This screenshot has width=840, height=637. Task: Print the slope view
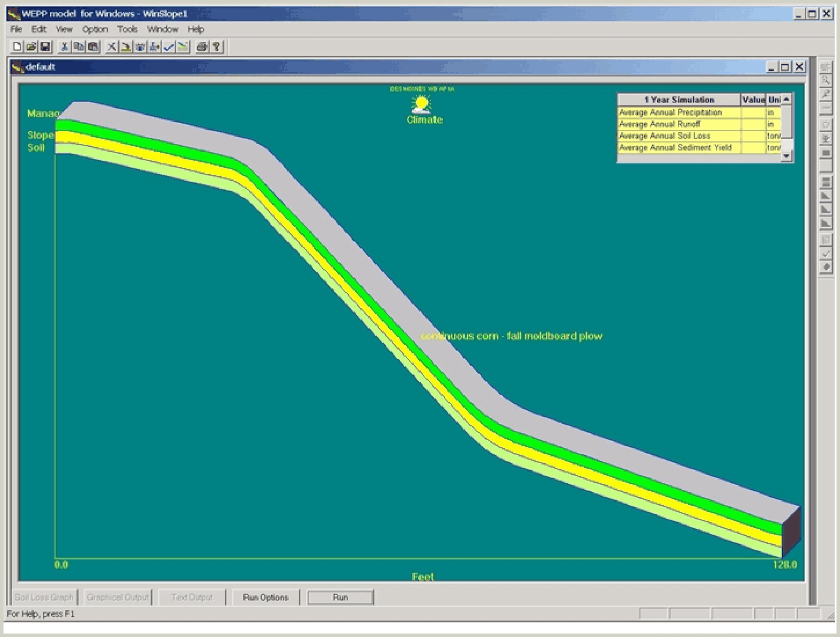click(x=201, y=46)
